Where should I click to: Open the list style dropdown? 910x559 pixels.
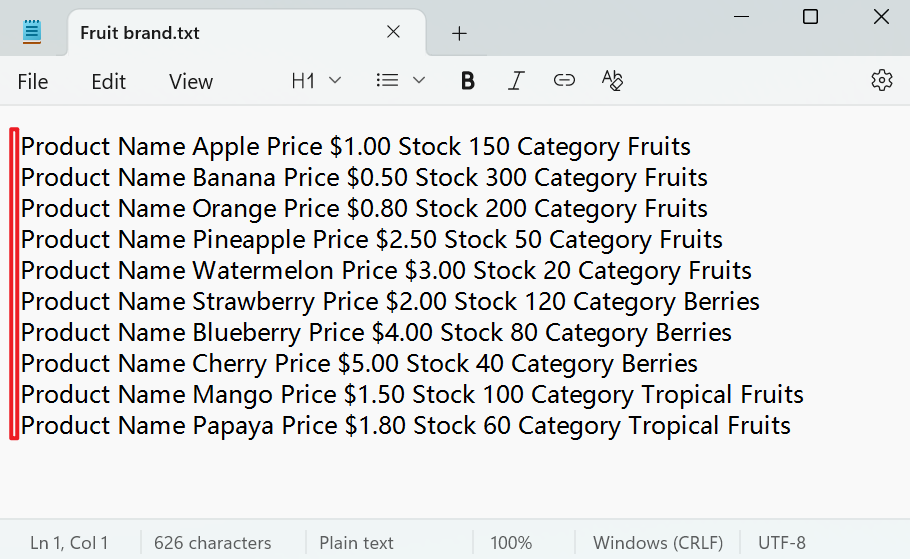(x=401, y=81)
